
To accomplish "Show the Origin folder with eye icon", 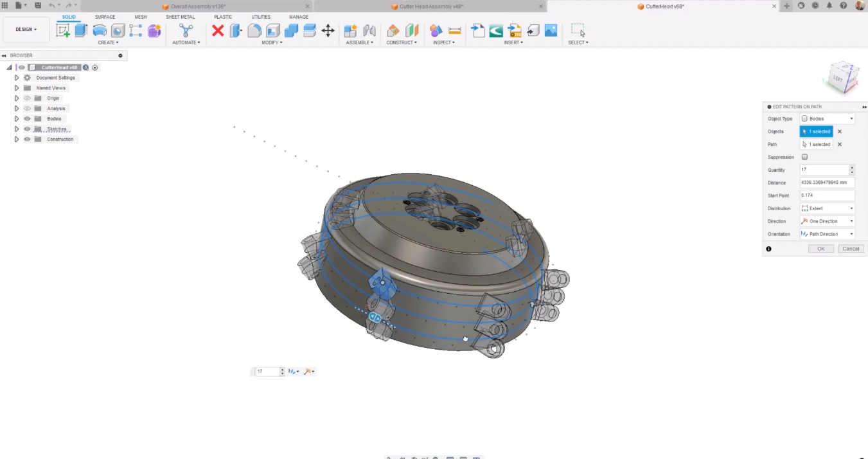I will pyautogui.click(x=27, y=98).
